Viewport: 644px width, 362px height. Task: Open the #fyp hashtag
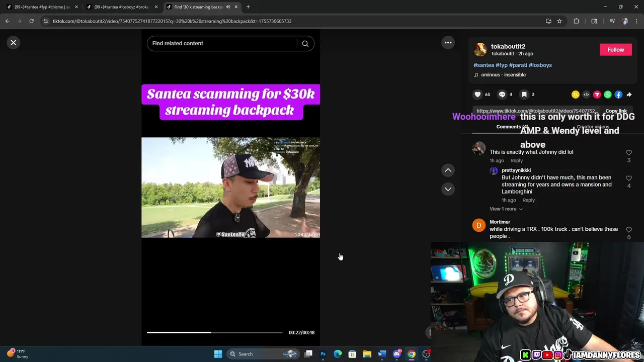tap(501, 65)
